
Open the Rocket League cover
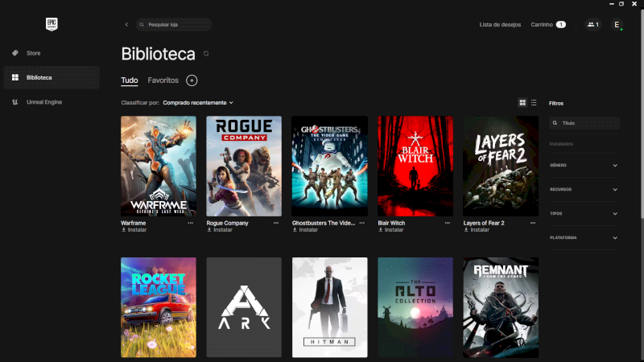(x=159, y=307)
